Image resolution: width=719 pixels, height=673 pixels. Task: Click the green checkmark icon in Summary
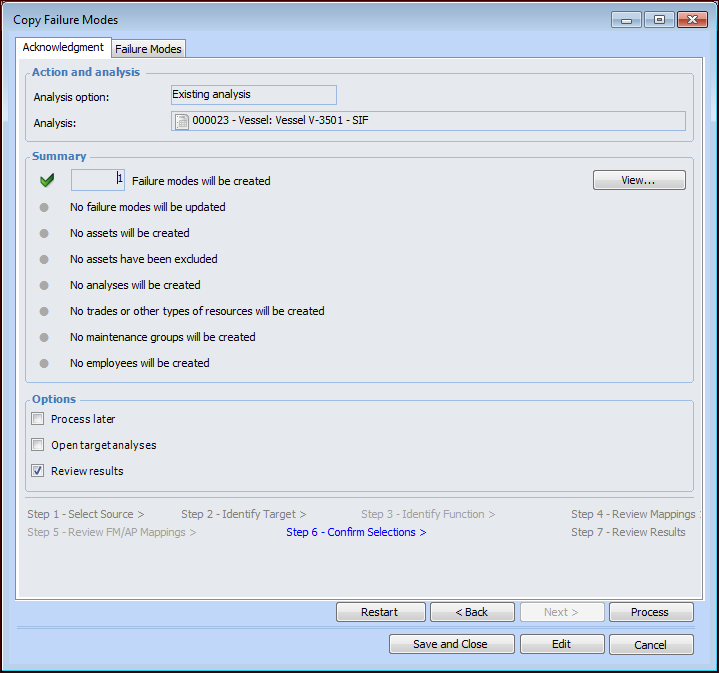click(x=47, y=180)
